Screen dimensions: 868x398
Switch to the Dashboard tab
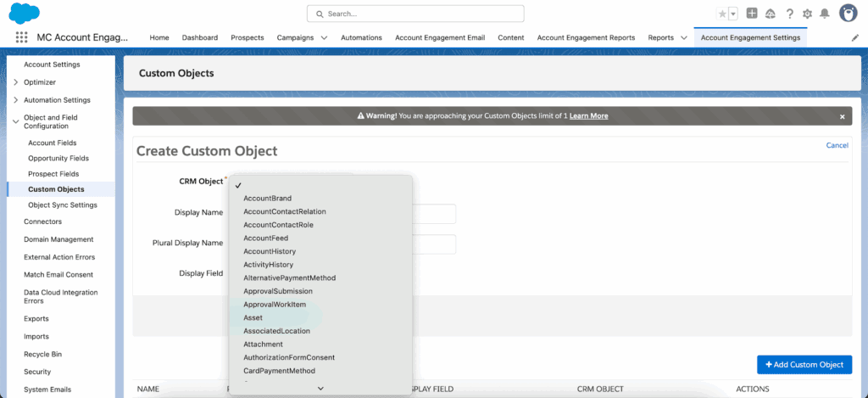[200, 37]
